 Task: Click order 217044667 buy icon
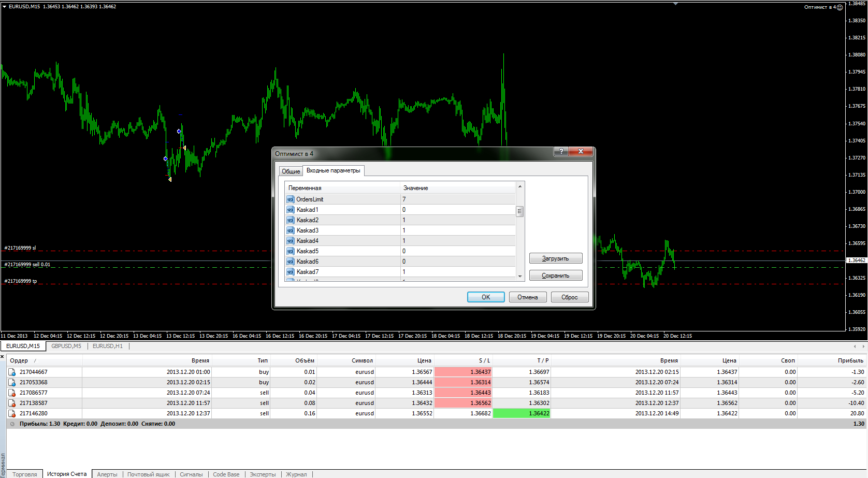12,372
